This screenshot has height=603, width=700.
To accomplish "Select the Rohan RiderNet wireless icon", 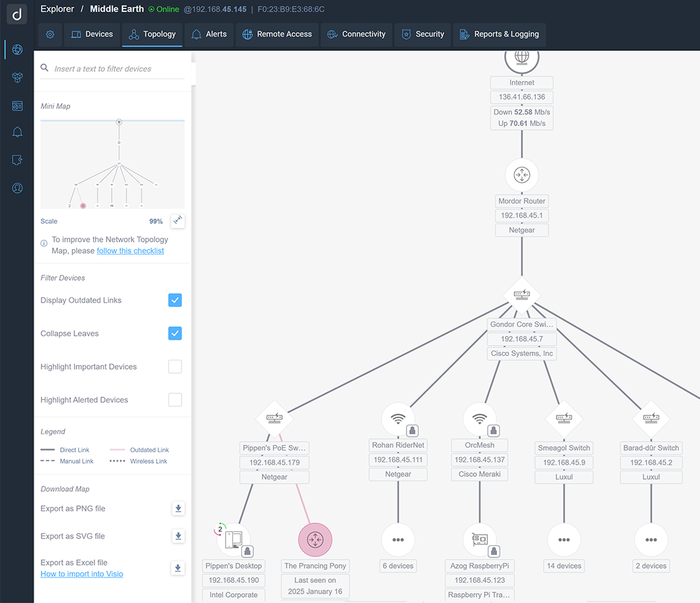I will (398, 419).
